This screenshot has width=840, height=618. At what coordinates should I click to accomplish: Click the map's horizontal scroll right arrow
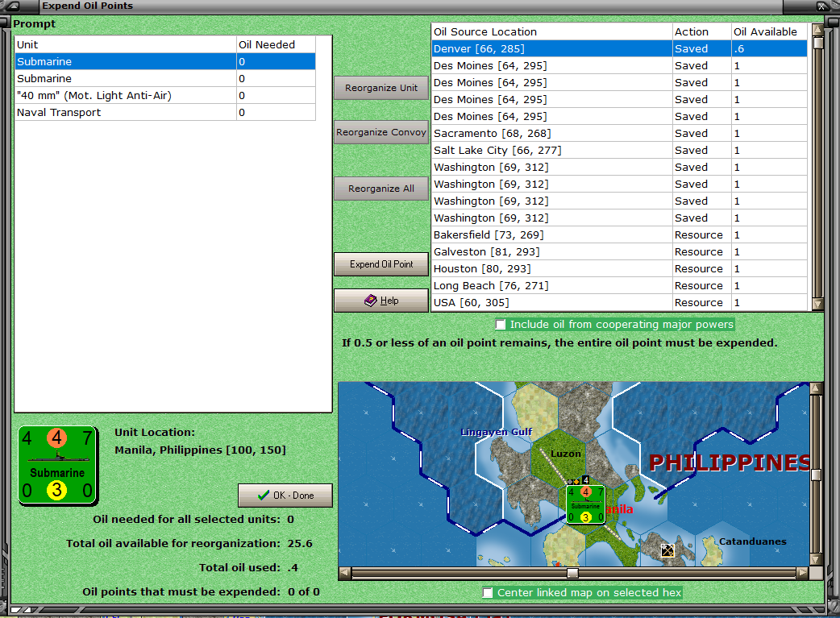(802, 573)
